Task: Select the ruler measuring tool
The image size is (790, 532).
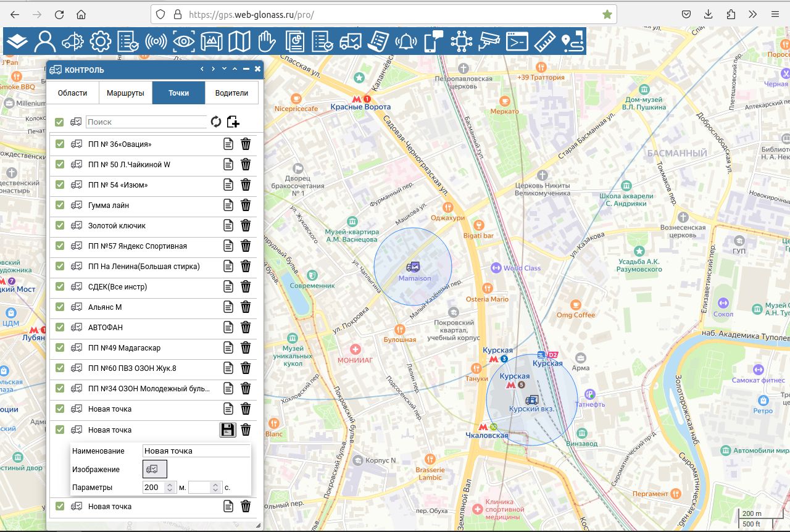Action: (x=545, y=41)
